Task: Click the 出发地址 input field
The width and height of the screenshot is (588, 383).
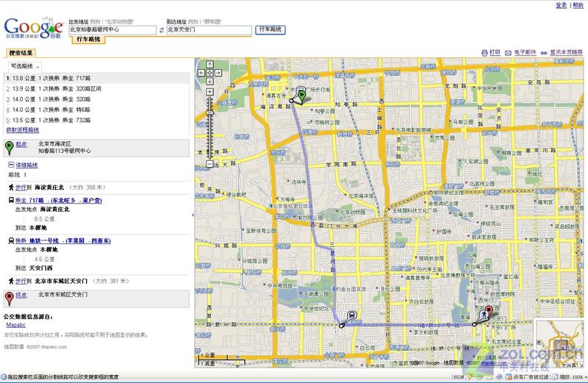Action: pyautogui.click(x=112, y=30)
